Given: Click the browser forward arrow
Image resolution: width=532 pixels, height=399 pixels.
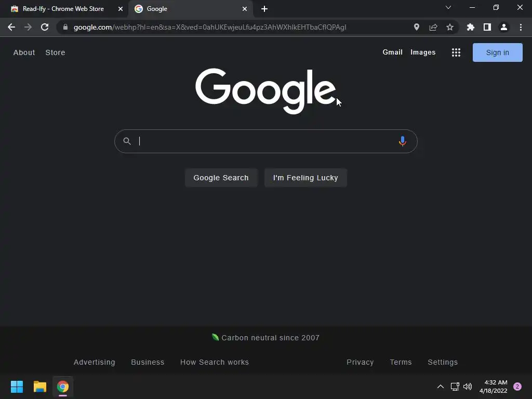Looking at the screenshot, I should coord(28,27).
